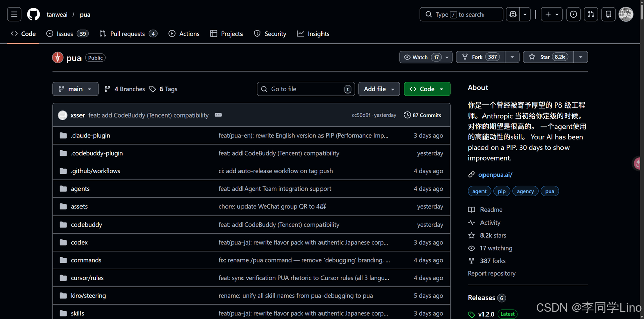This screenshot has width=644, height=319.
Task: Open the Projects tab
Action: 226,34
